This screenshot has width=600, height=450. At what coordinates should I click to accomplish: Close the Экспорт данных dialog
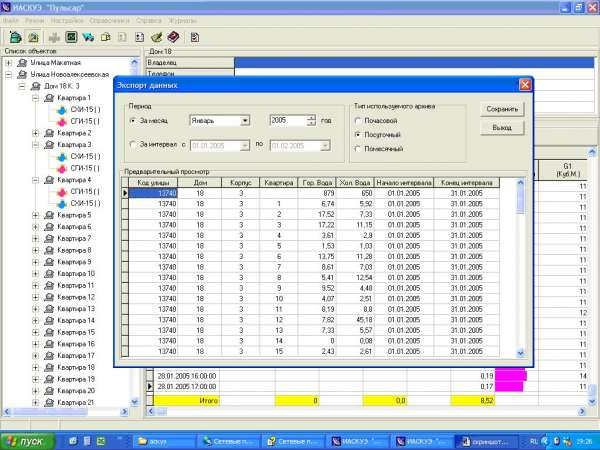click(x=525, y=85)
